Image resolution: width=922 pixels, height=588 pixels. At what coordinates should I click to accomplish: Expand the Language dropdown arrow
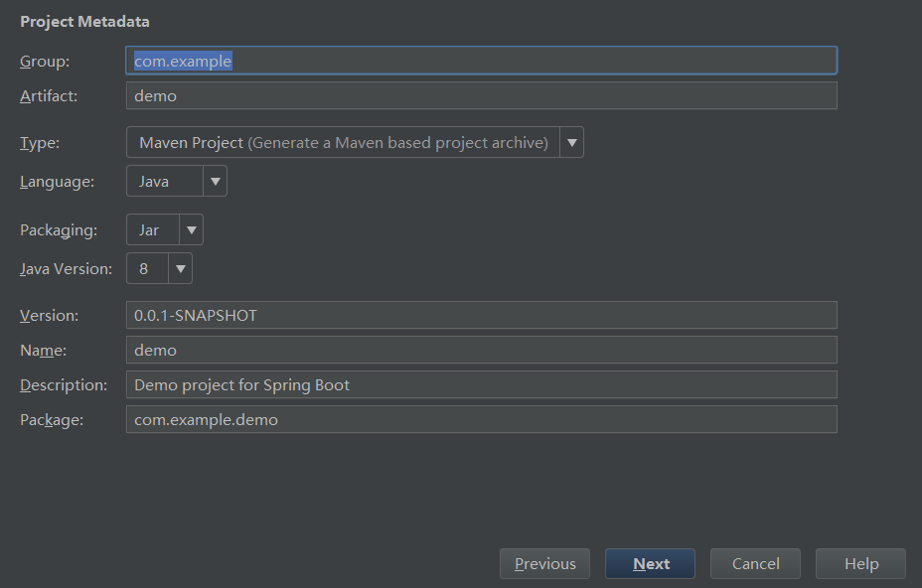215,181
